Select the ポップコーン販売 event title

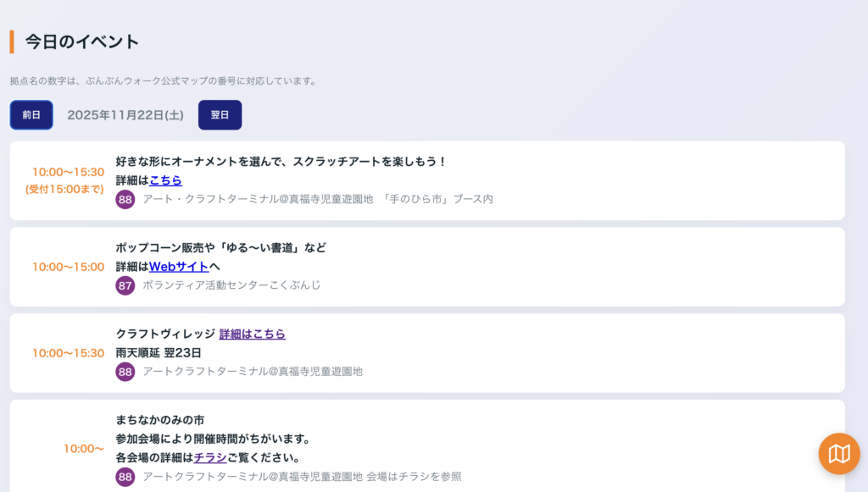pyautogui.click(x=220, y=248)
